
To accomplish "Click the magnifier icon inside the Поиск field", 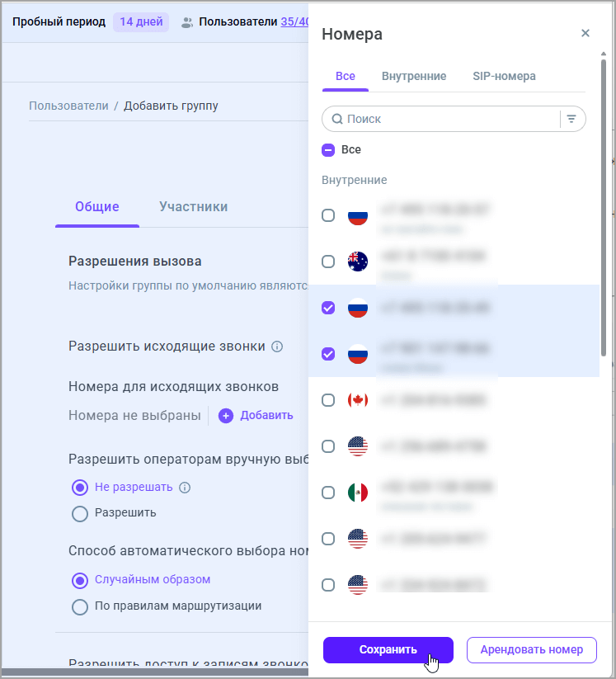I will coord(337,119).
